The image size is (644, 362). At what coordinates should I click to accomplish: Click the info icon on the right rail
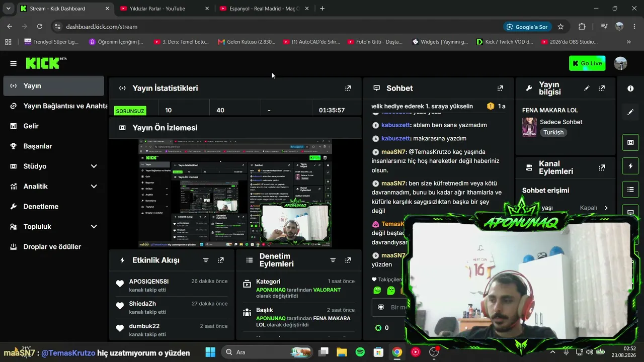point(630,88)
